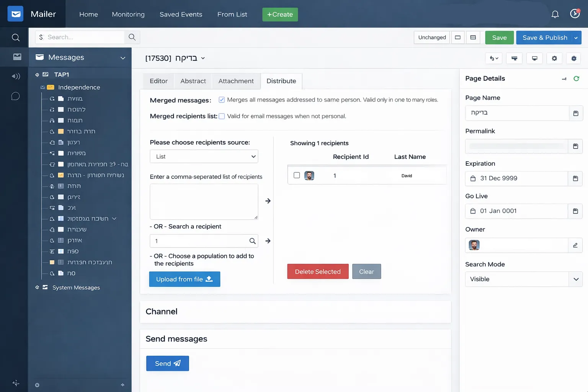This screenshot has height=392, width=588.
Task: Switch to single-pane layout icon
Action: pos(458,38)
